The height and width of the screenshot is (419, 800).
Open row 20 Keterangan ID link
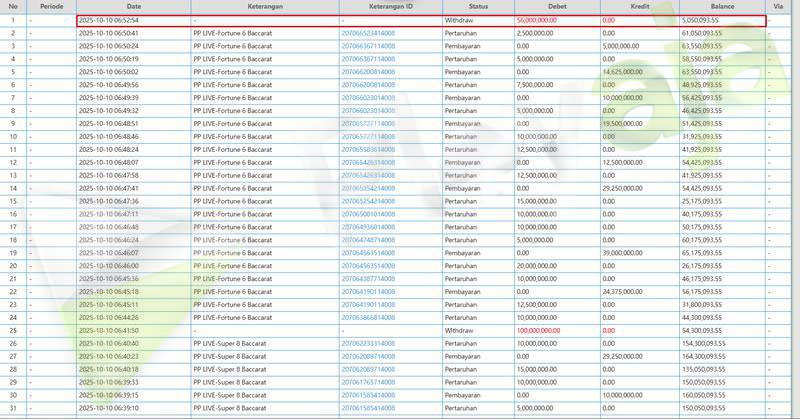click(x=368, y=266)
